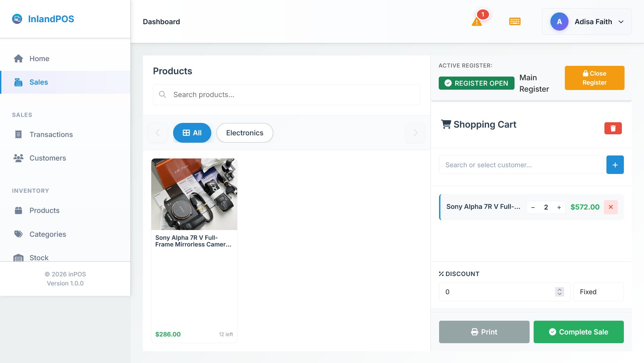Clear the cart with the red trash icon
This screenshot has height=363, width=644.
click(613, 128)
